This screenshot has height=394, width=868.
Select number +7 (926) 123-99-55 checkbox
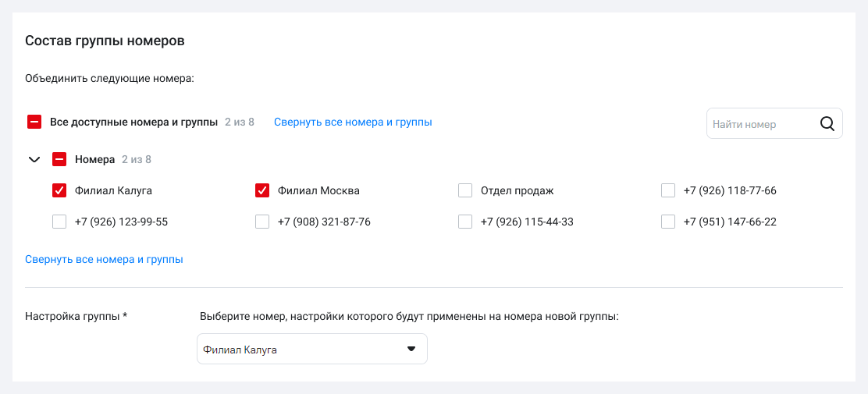click(59, 222)
